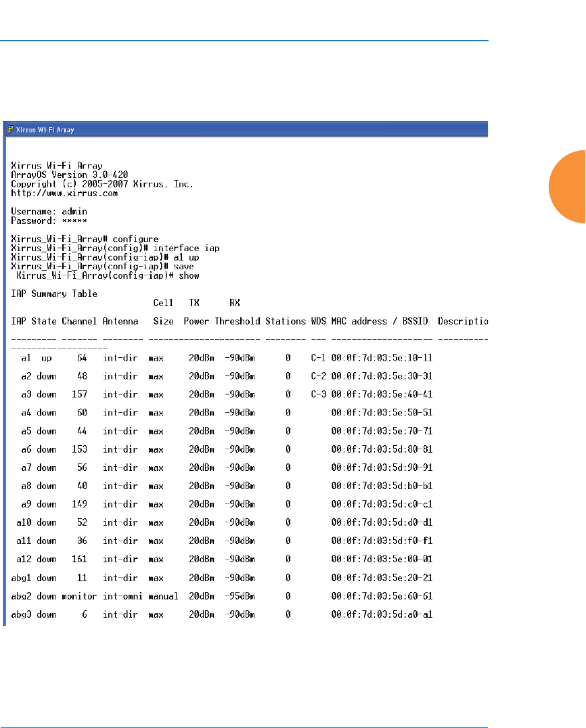Click the PuTTY icon in title bar

9,129
